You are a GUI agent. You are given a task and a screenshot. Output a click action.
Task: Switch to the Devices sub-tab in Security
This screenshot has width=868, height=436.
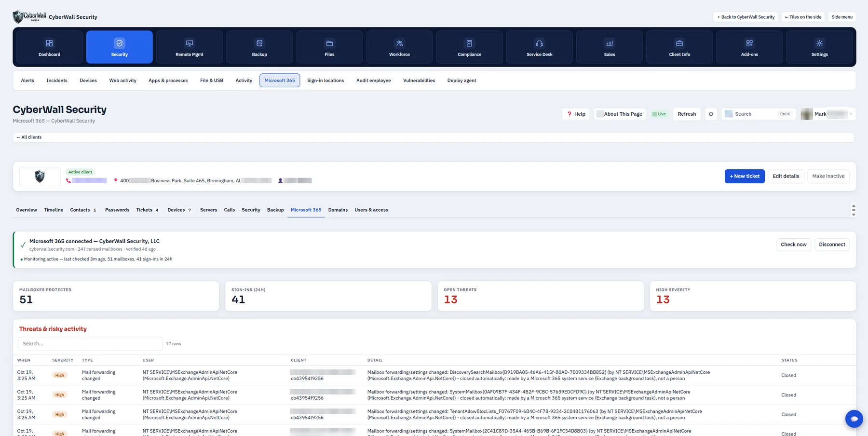point(88,81)
